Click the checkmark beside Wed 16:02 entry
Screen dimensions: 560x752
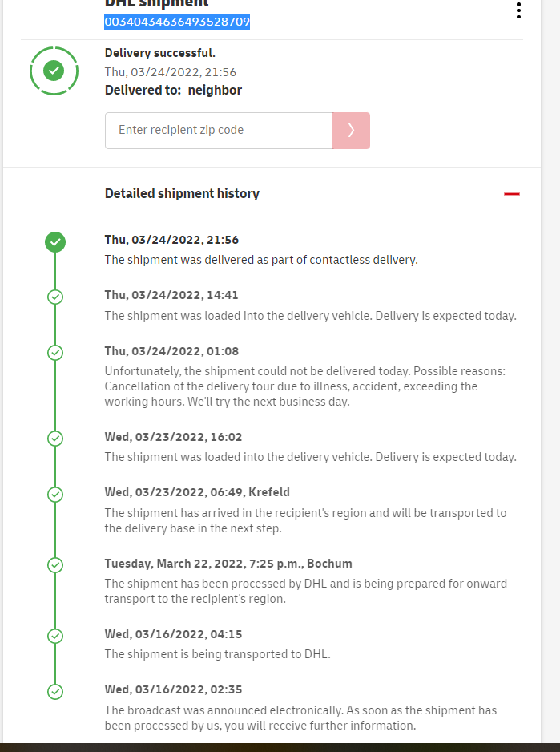(55, 439)
